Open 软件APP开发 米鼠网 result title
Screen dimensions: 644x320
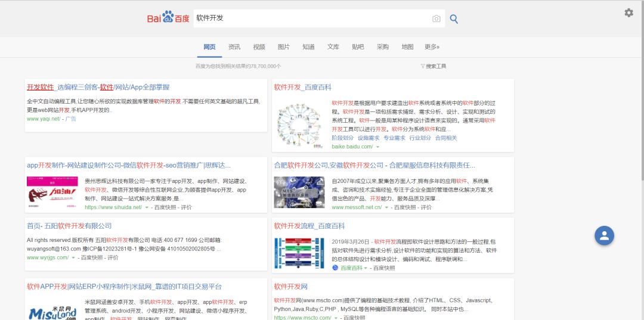click(124, 287)
